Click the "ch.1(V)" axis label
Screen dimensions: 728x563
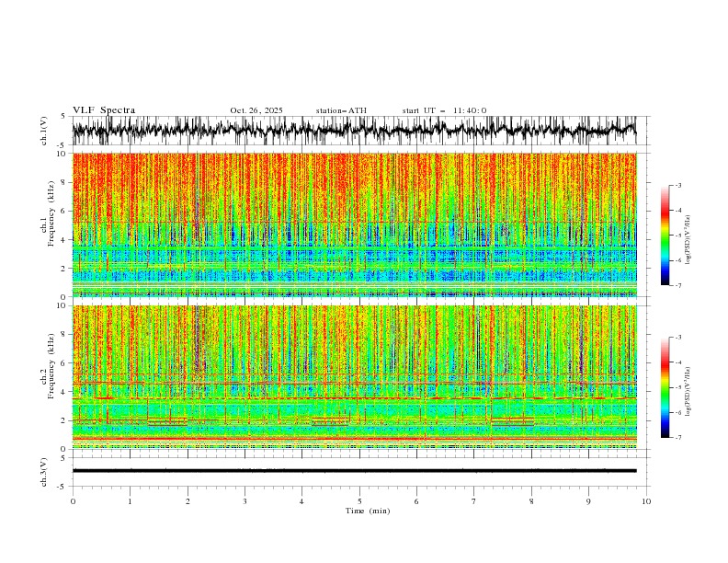(x=44, y=131)
